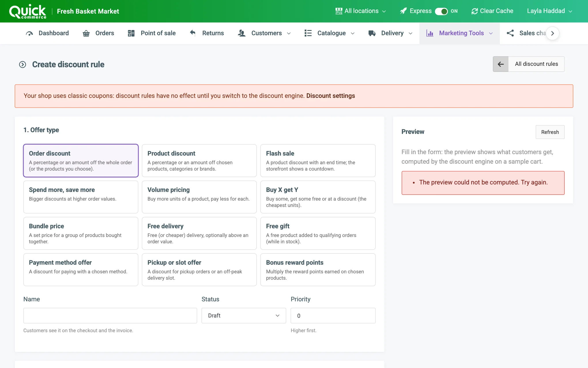Select the Free gift offer type
The image size is (588, 368).
(318, 233)
